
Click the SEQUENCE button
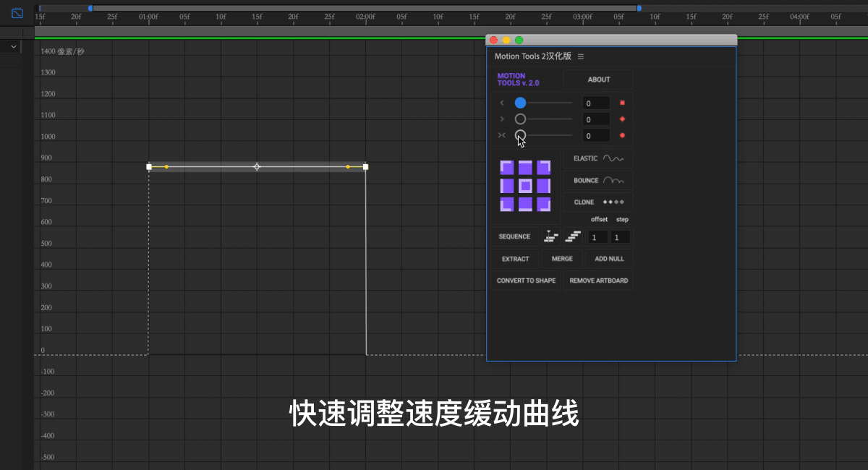click(x=514, y=236)
